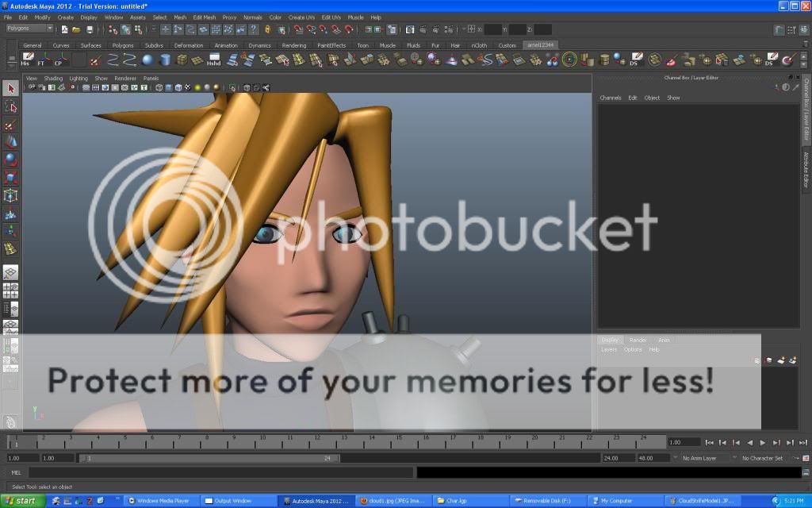Open the Mesh menu
Screen dimensions: 812x508
coord(180,17)
